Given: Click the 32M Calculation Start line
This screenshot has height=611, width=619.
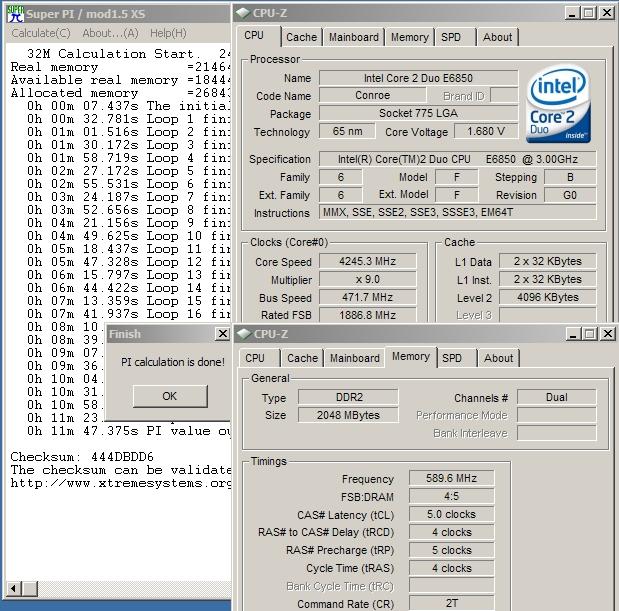Looking at the screenshot, I should (x=129, y=53).
